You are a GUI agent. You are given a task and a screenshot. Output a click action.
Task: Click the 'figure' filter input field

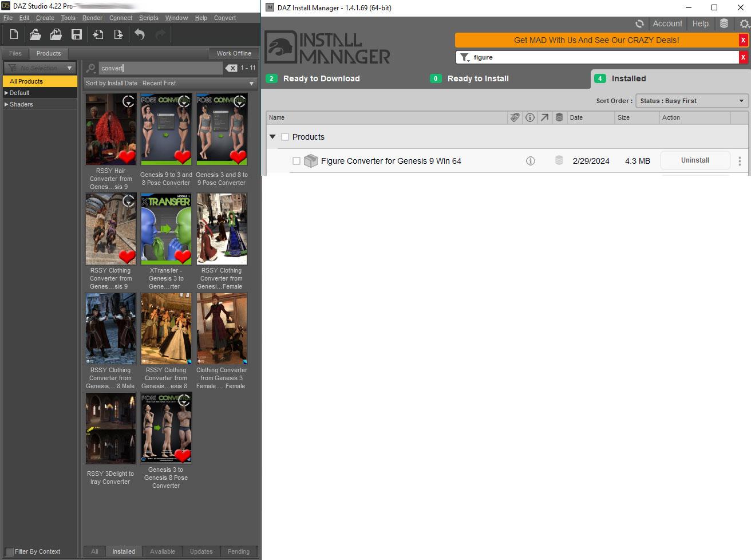pyautogui.click(x=604, y=57)
